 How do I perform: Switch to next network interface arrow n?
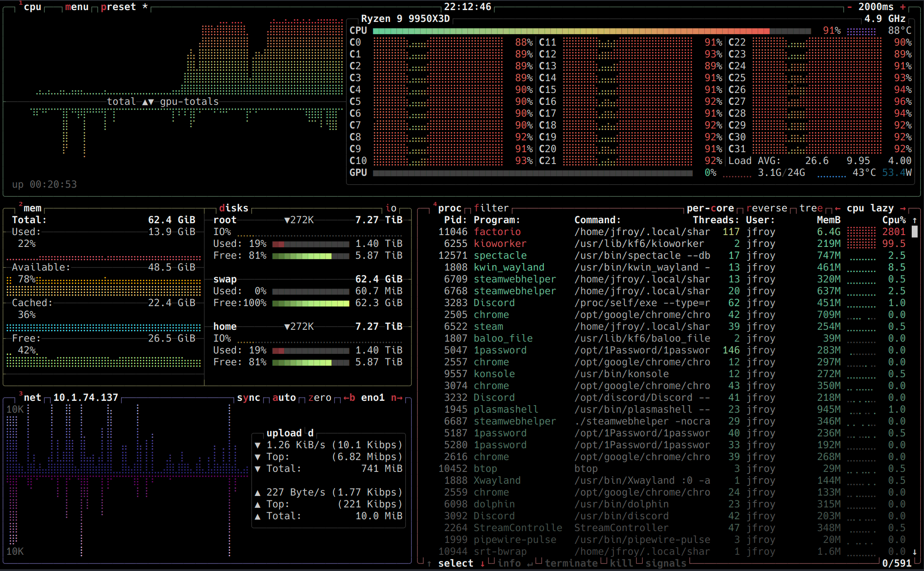pos(397,398)
